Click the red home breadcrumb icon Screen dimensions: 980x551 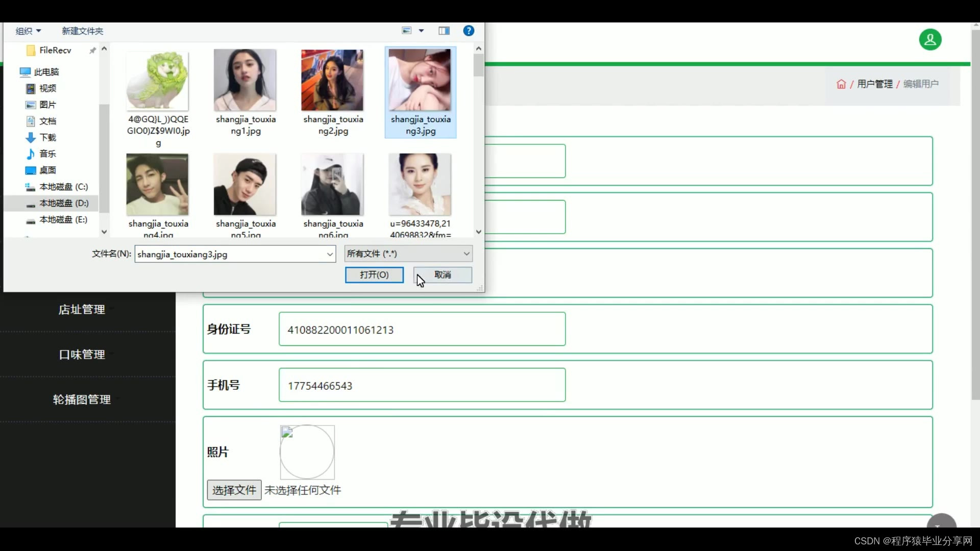pos(841,84)
